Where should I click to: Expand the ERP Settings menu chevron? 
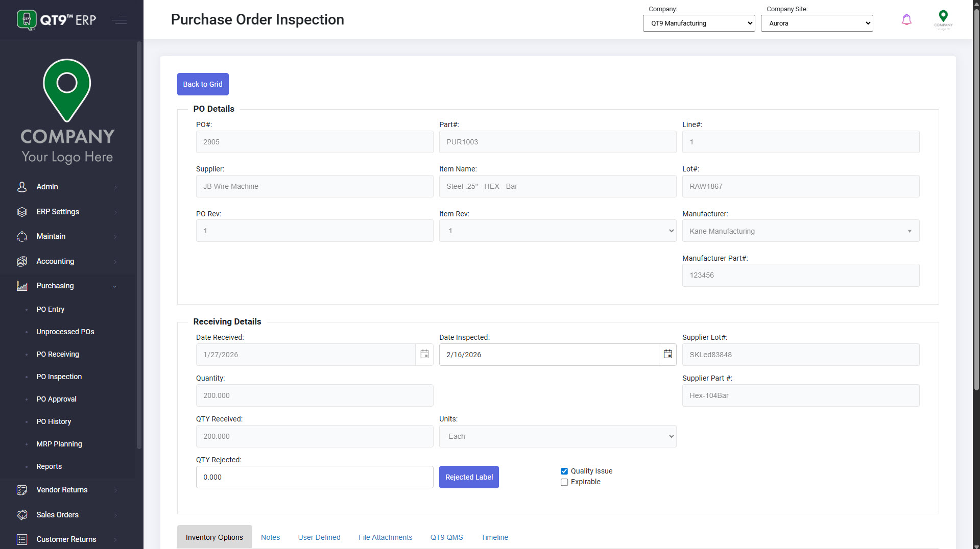click(x=115, y=212)
